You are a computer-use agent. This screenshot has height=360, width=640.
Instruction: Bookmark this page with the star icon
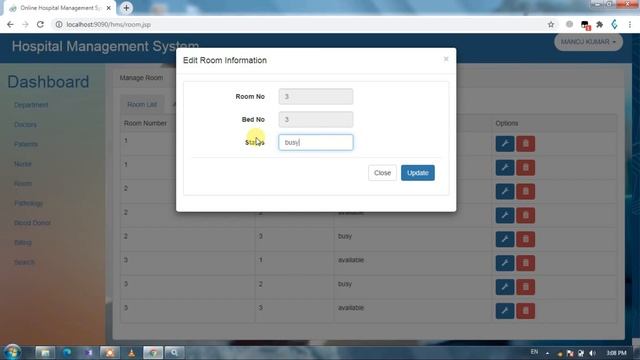(x=551, y=24)
